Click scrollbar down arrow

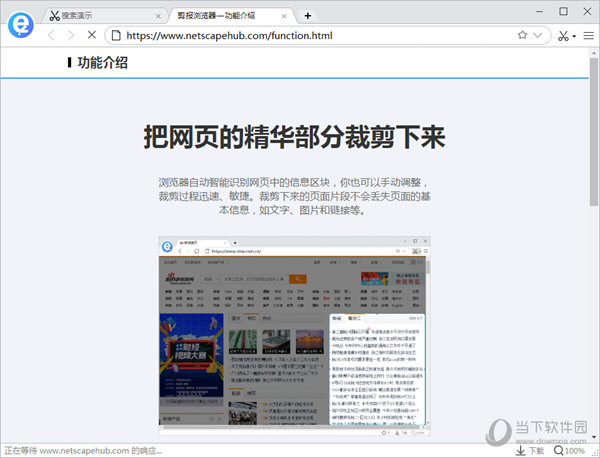[594, 437]
